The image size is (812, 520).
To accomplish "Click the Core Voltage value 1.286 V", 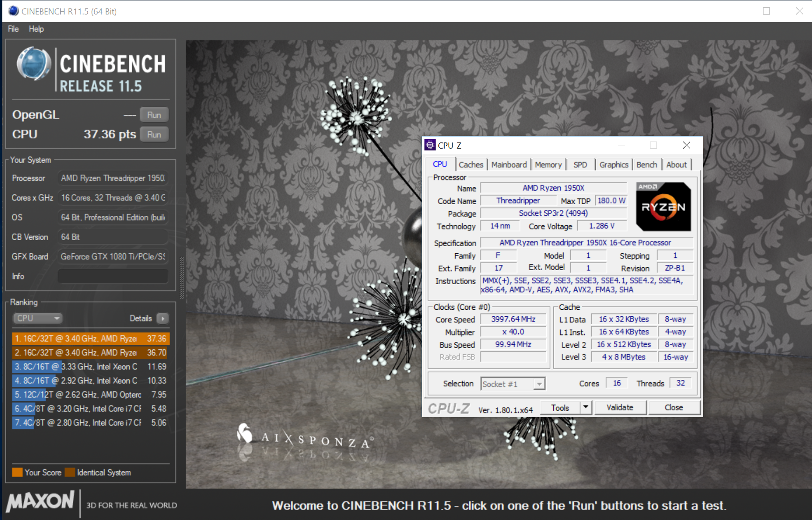I will (x=602, y=226).
